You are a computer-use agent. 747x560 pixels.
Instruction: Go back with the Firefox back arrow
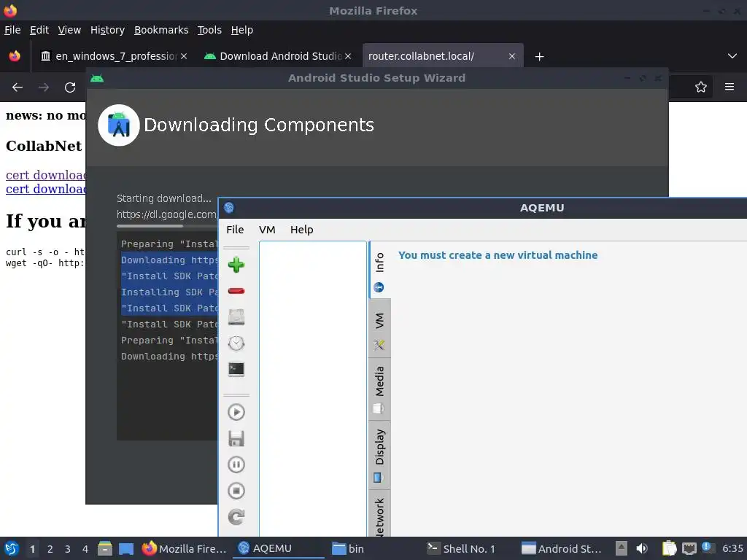pos(18,87)
